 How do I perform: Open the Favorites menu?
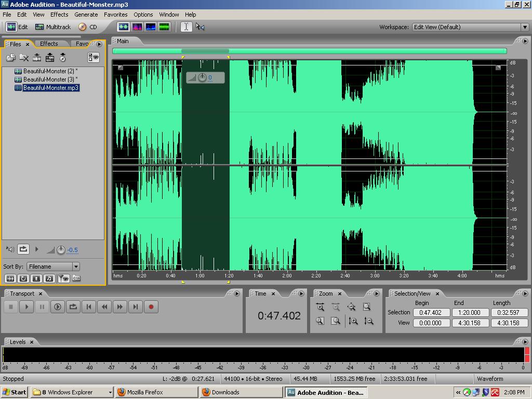pos(116,15)
